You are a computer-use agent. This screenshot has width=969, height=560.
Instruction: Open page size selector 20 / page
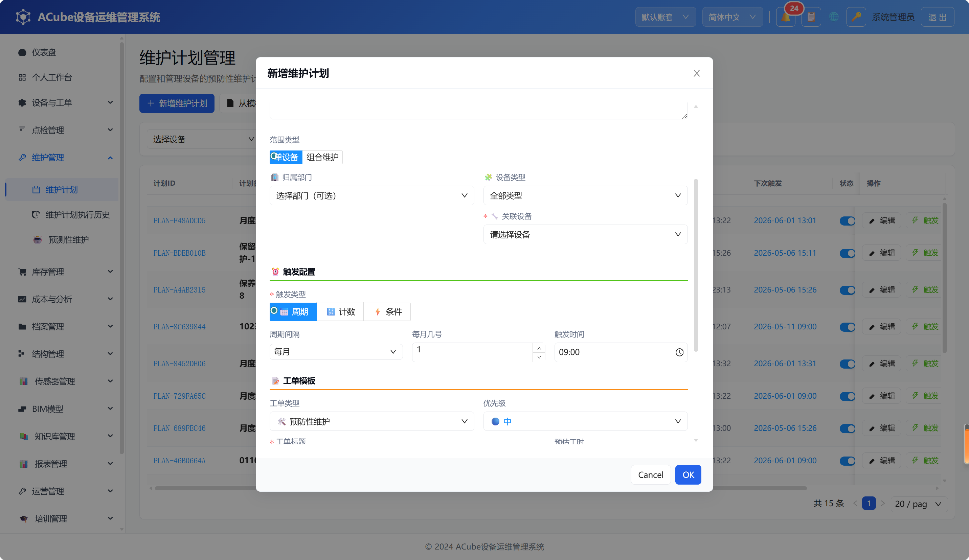pyautogui.click(x=919, y=504)
